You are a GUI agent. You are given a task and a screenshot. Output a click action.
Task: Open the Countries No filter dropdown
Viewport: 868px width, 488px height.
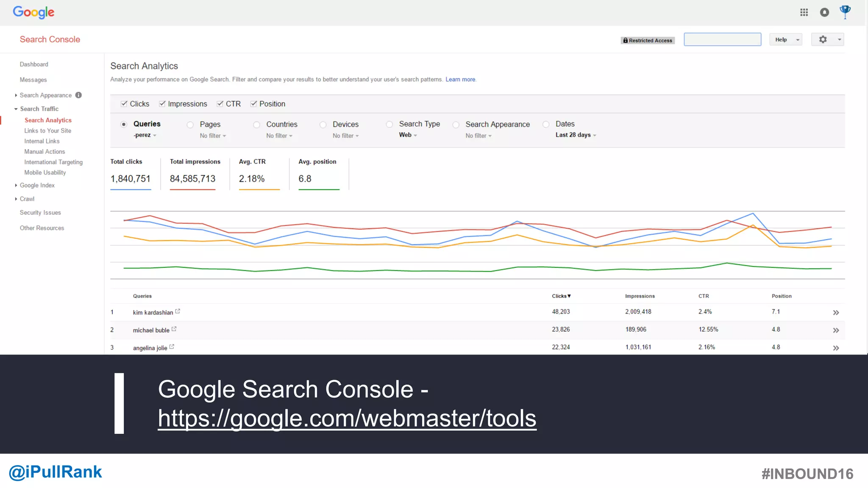tap(279, 136)
